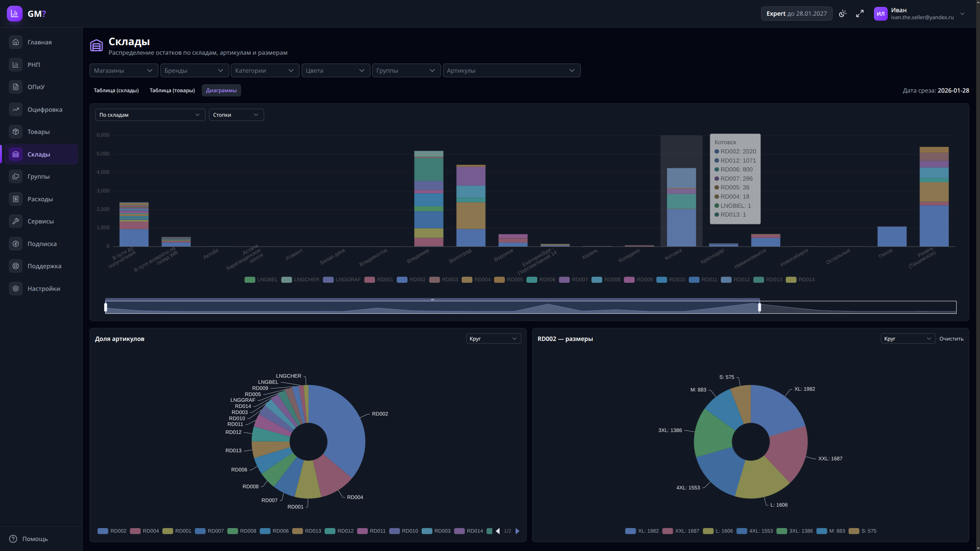Click the Помощь question mark icon
Viewport: 980px width, 551px height.
pos(13,539)
